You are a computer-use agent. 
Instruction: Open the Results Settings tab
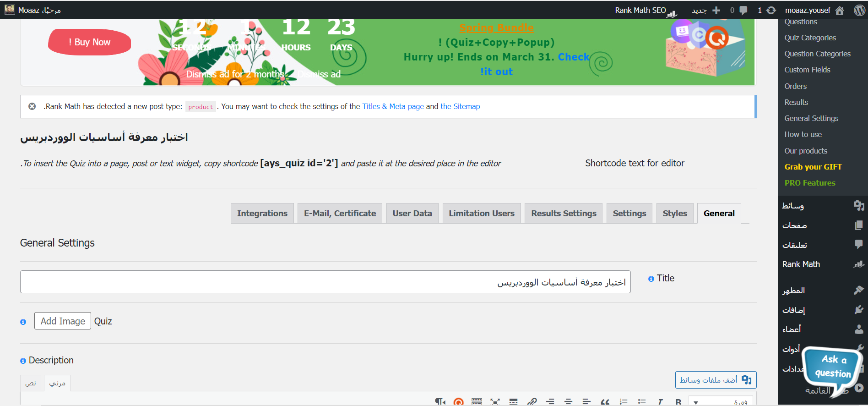[x=564, y=213]
